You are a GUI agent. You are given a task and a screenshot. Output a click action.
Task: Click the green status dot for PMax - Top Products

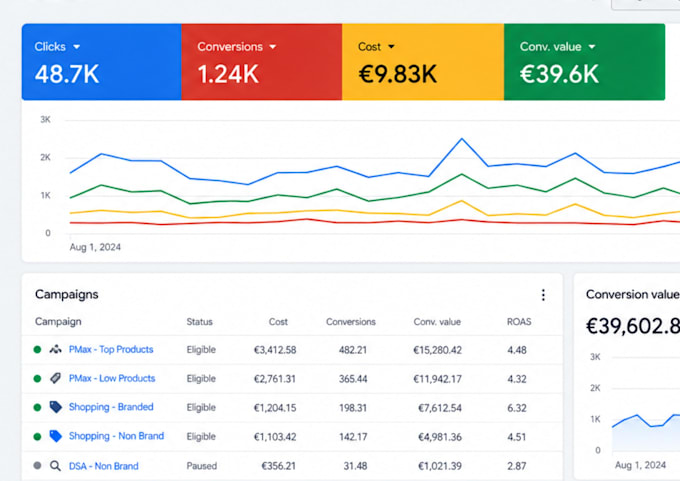(37, 350)
